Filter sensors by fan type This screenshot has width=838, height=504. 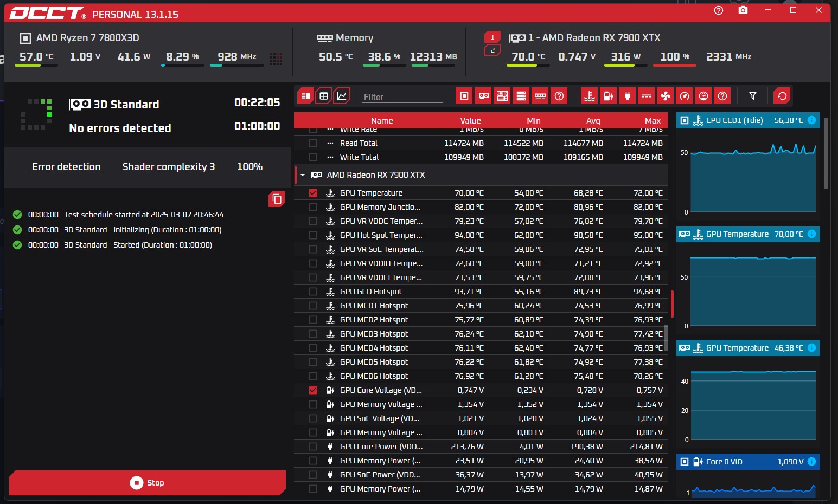[x=666, y=96]
